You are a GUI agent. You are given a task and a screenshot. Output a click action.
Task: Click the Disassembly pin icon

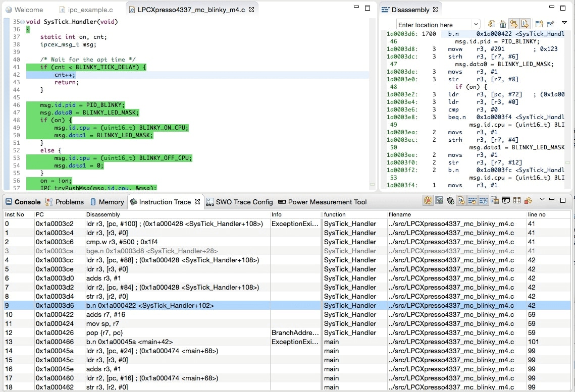(551, 24)
